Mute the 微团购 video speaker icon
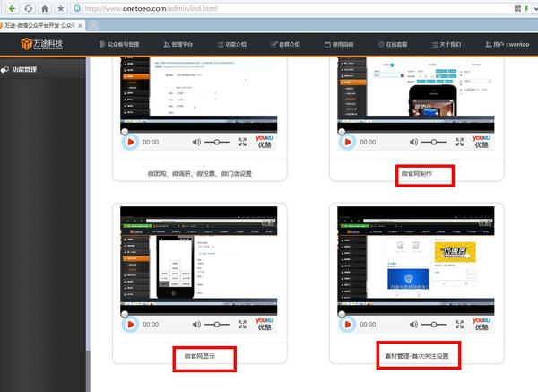 (x=195, y=142)
